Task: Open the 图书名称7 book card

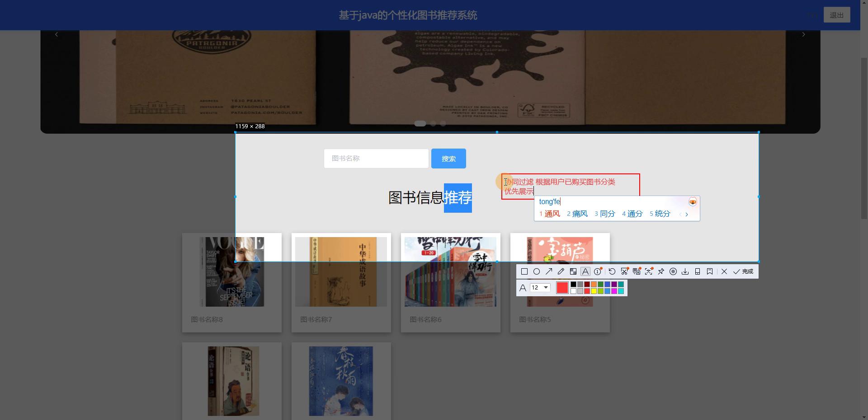Action: (341, 283)
